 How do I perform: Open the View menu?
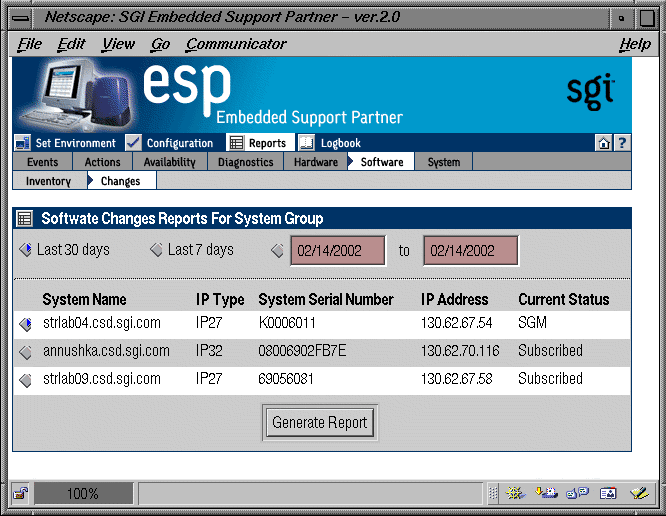coord(118,44)
